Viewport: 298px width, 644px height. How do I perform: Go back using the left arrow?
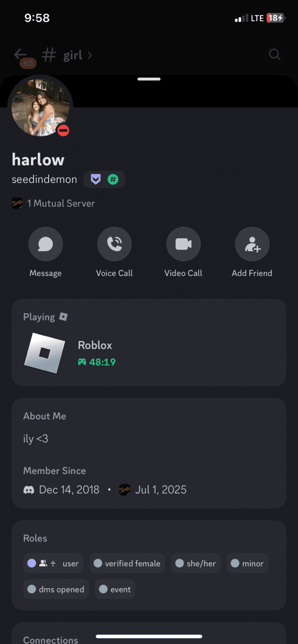point(20,55)
